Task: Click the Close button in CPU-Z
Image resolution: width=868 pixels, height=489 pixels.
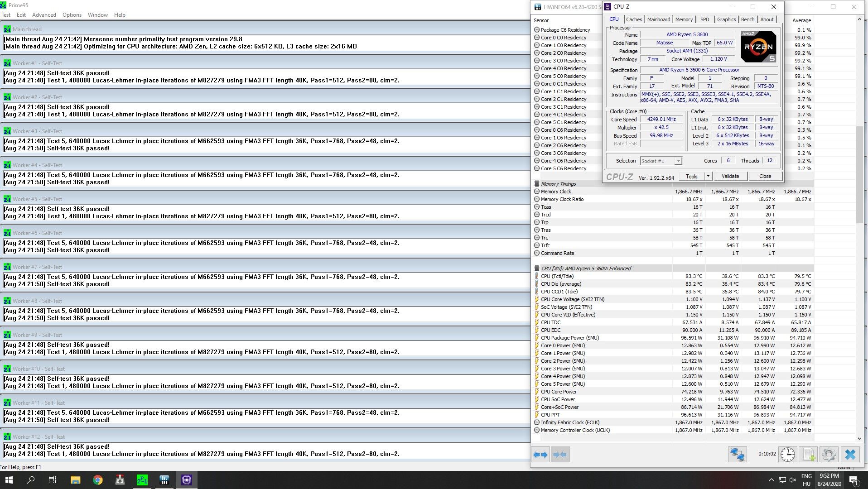Action: tap(765, 177)
